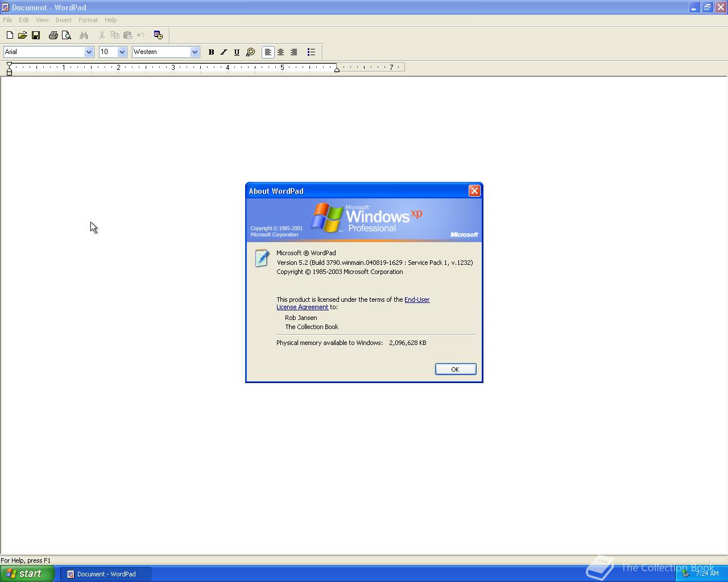Toggle bullet list formatting

[311, 52]
